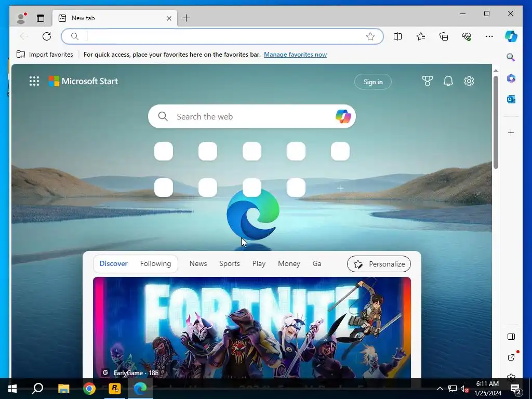Open Copilot icon in search box
Viewport: 532px width, 399px height.
click(x=343, y=116)
